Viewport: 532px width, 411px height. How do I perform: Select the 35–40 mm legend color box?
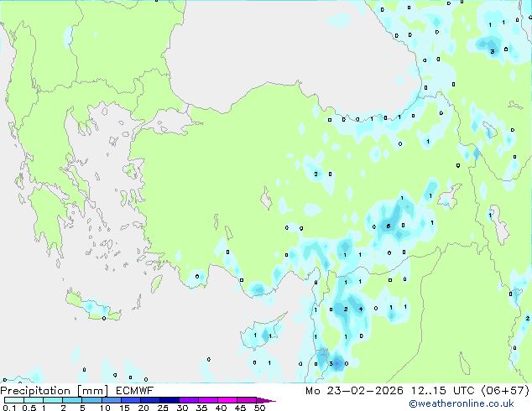pyautogui.click(x=208, y=400)
